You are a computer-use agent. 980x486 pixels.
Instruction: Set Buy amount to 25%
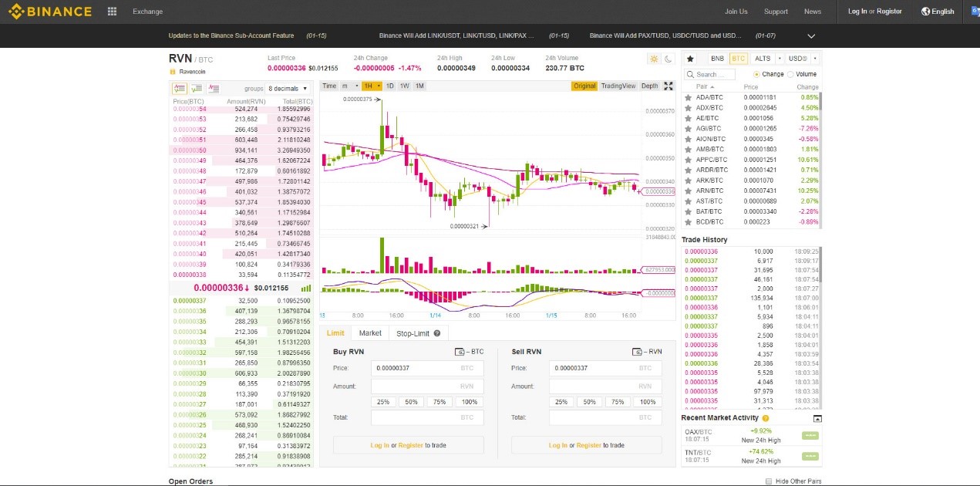(x=383, y=402)
